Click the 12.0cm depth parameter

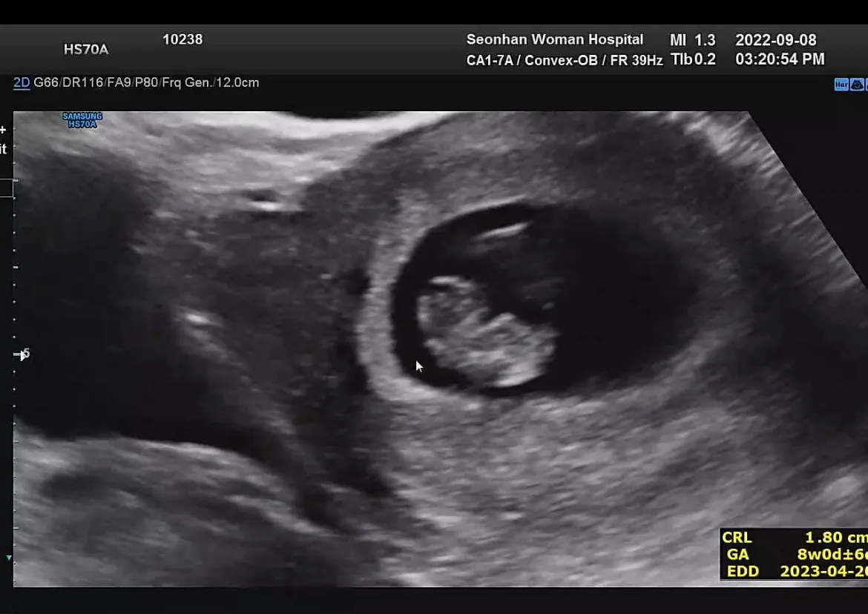point(237,82)
